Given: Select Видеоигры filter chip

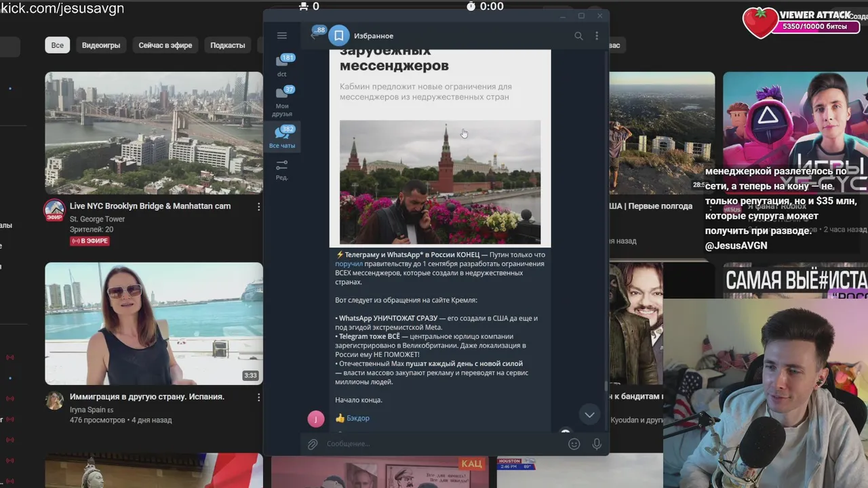Looking at the screenshot, I should pyautogui.click(x=101, y=45).
